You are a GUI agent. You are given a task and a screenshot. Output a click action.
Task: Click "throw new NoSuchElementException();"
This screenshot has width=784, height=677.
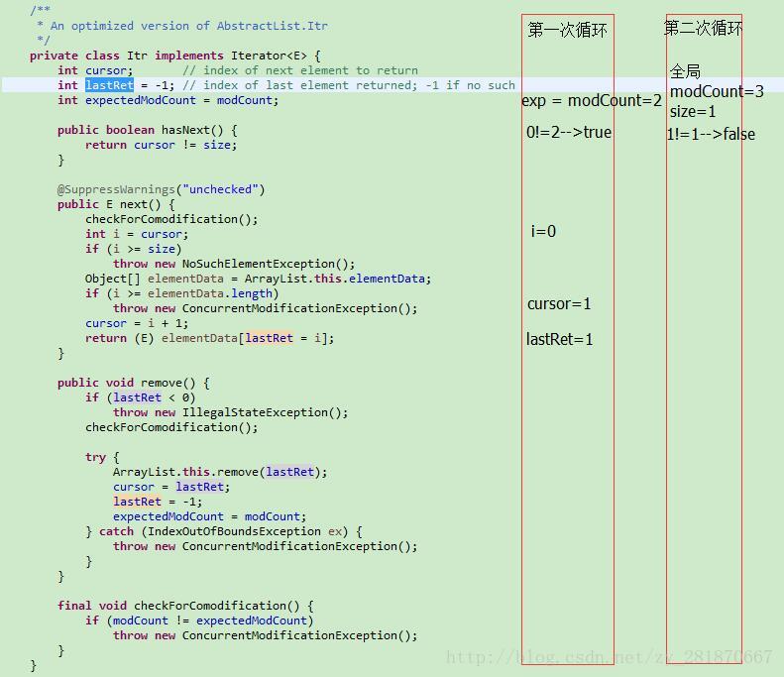coord(234,264)
